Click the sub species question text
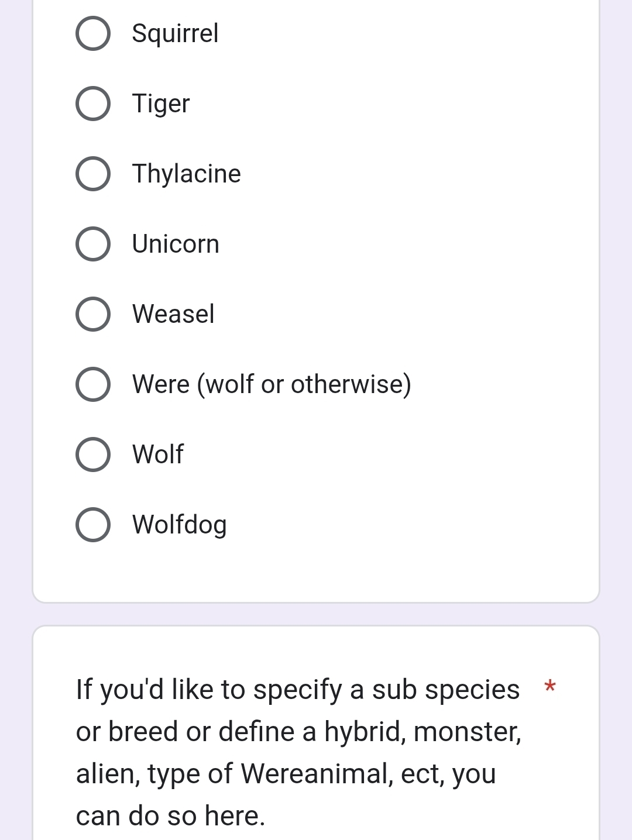 pos(298,731)
